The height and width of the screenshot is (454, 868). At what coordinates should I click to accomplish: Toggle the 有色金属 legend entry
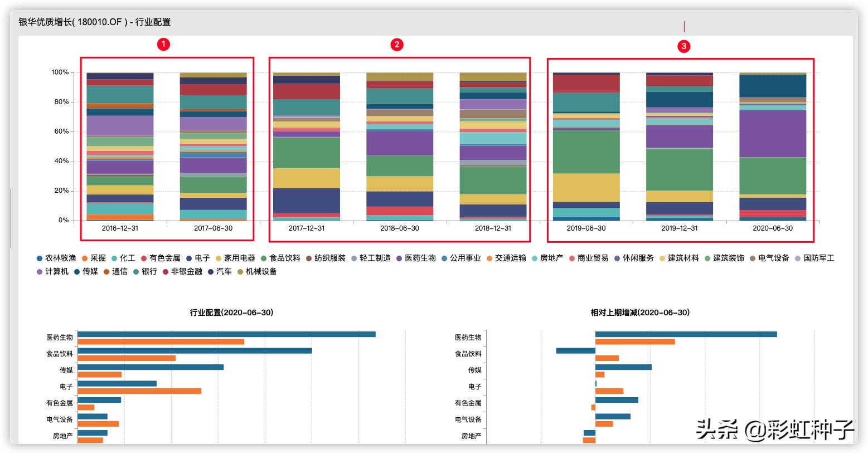click(161, 258)
